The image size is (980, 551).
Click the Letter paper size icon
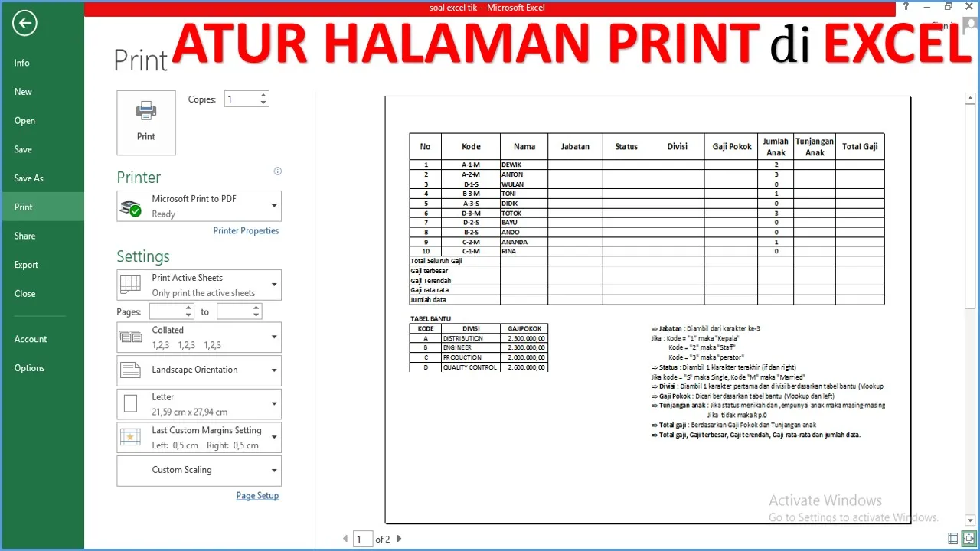[131, 403]
